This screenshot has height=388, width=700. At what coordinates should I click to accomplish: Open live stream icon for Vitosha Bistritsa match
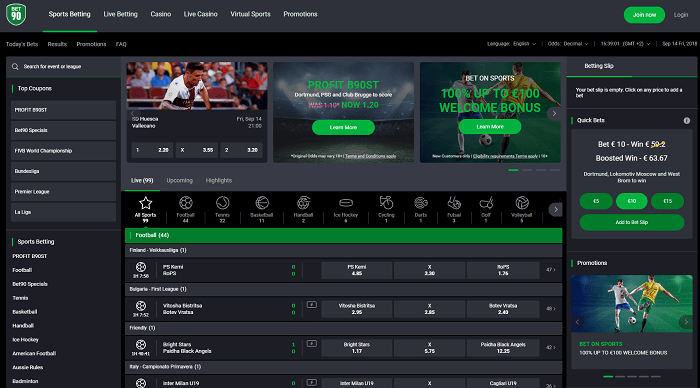click(x=312, y=305)
